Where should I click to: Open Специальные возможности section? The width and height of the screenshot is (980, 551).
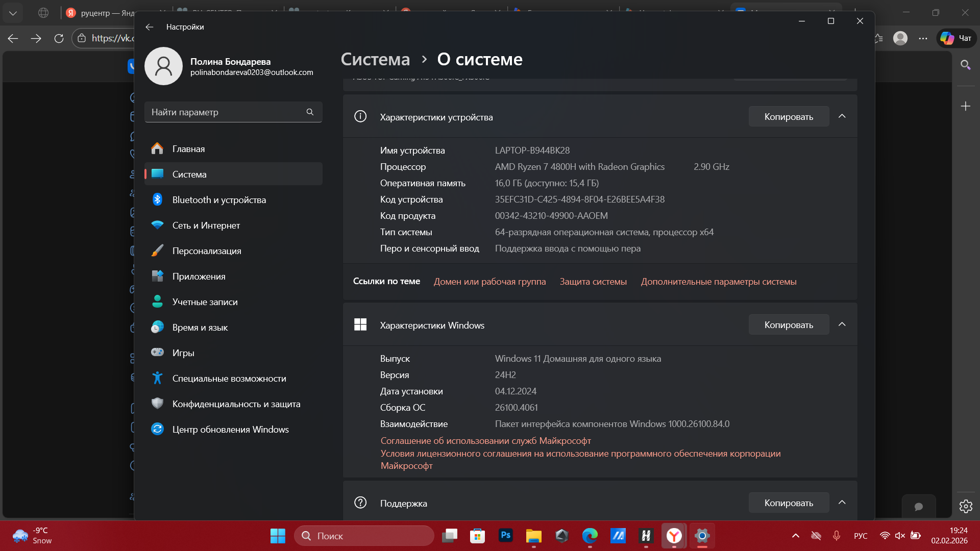(229, 379)
